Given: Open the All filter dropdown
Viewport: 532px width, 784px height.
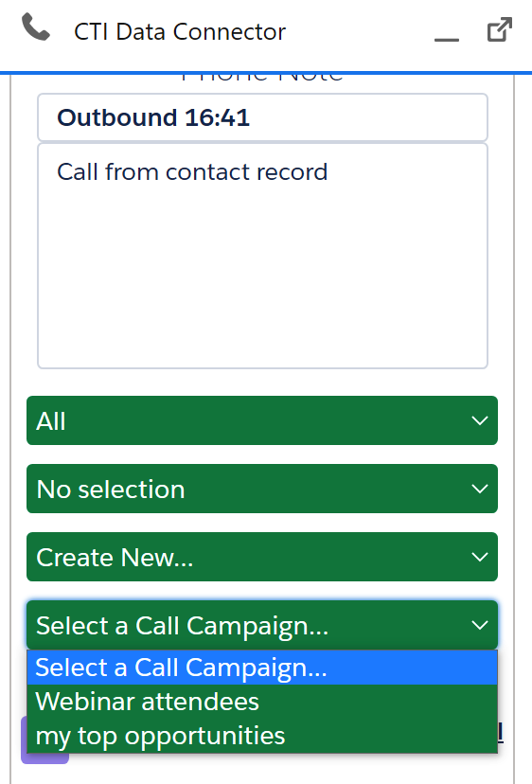Looking at the screenshot, I should [x=262, y=420].
